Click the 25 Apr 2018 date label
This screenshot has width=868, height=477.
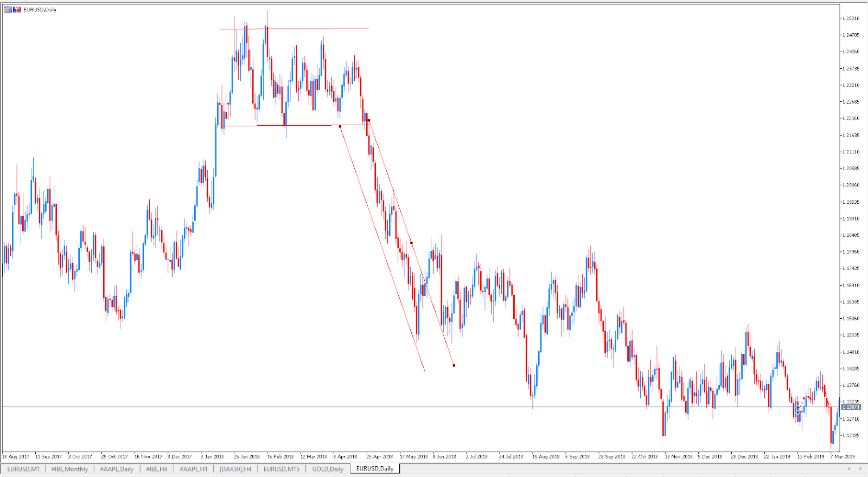coord(380,456)
